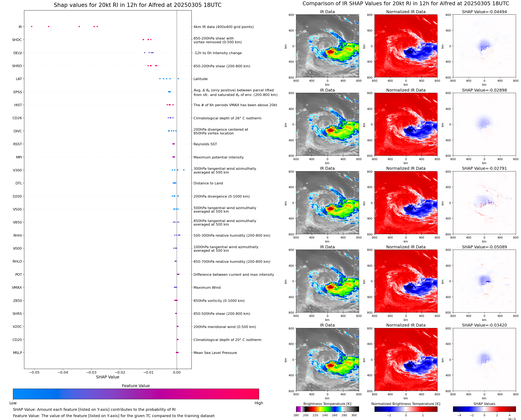Click the MSLP feature label

click(x=17, y=353)
